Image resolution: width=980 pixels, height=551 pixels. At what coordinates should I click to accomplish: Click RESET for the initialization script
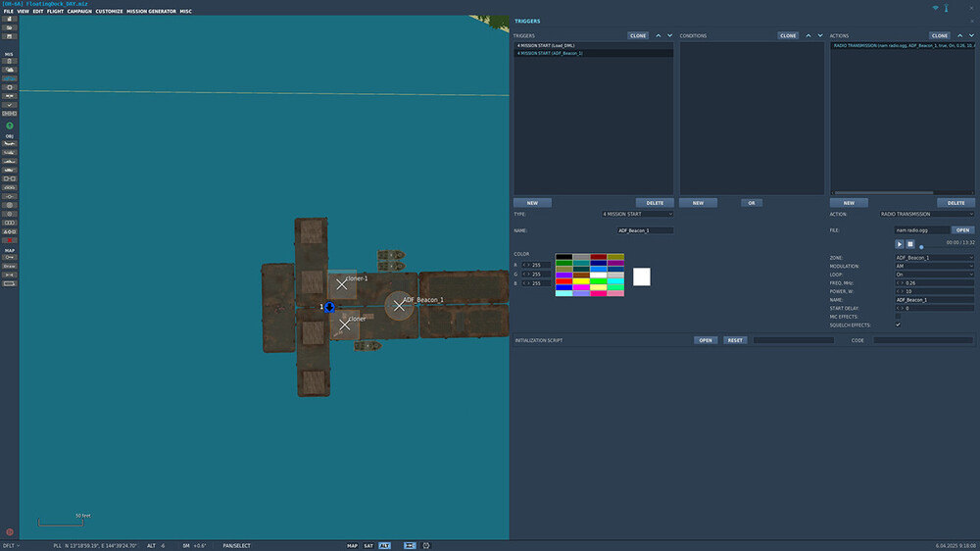click(735, 340)
